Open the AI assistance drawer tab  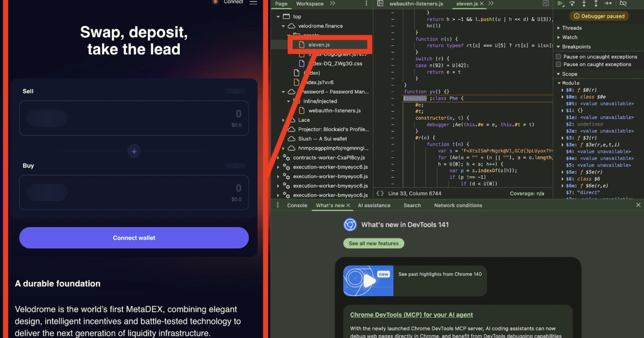(374, 205)
